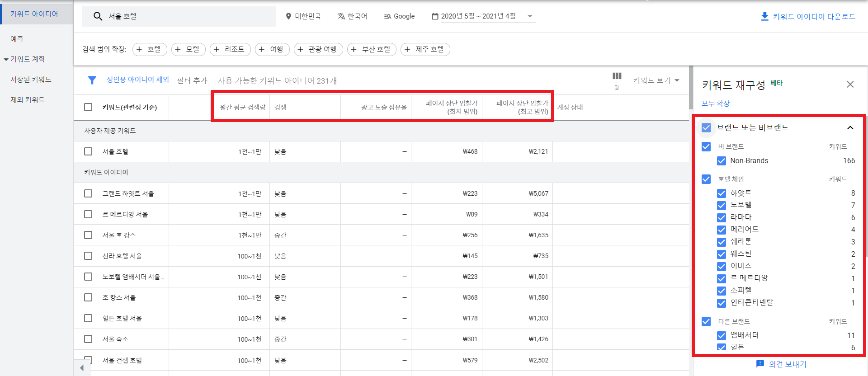868x376 pixels.
Task: Open the calendar icon for the date range
Action: point(435,16)
